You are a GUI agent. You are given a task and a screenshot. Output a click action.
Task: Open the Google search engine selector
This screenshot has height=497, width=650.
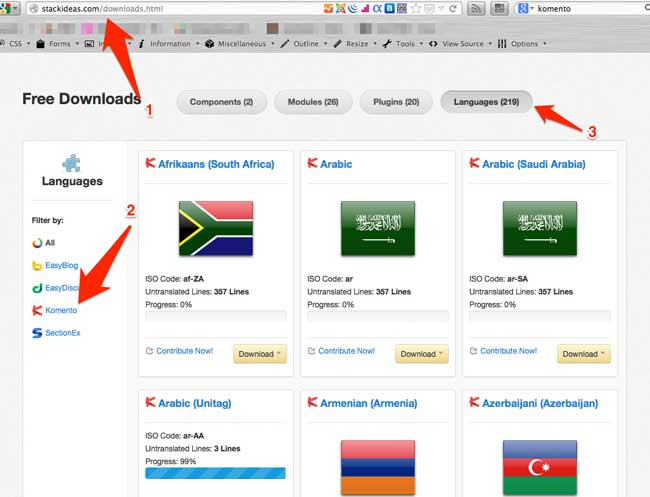525,8
